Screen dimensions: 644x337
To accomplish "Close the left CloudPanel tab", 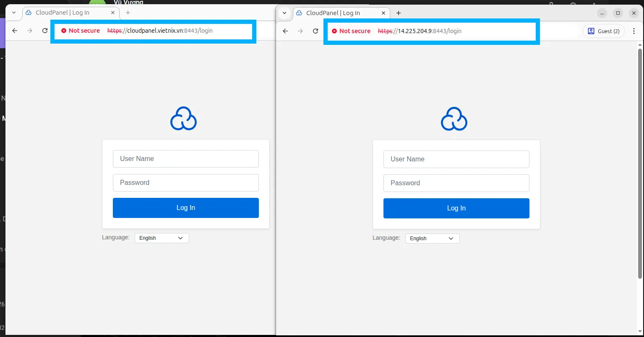I will 112,13.
